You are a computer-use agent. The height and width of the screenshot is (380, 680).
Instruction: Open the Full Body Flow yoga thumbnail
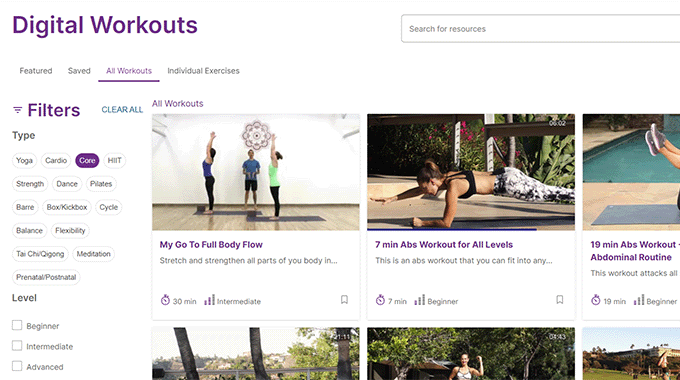pos(256,172)
